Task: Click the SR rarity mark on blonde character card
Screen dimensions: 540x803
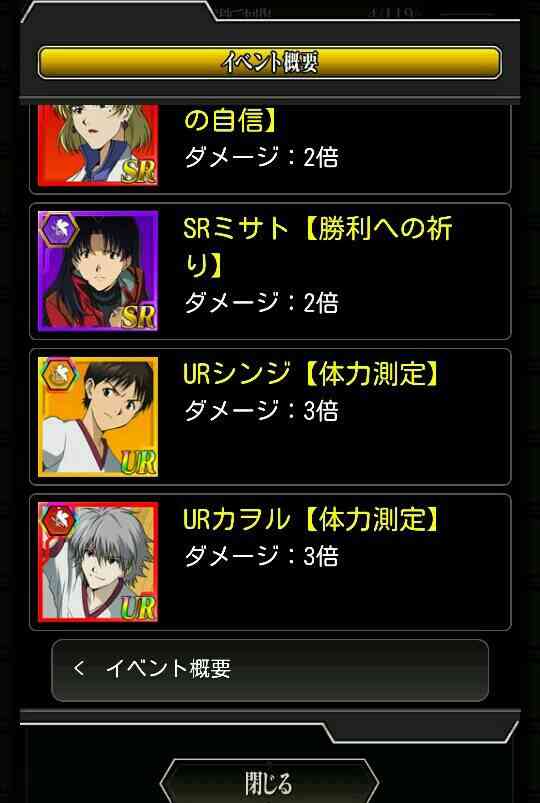Action: tap(138, 172)
